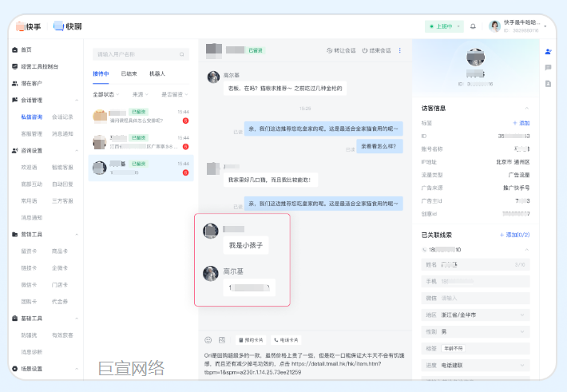Screen dimensions: 567x392
Task: Collapse the 营销工具 section chevron
Action: (77, 235)
